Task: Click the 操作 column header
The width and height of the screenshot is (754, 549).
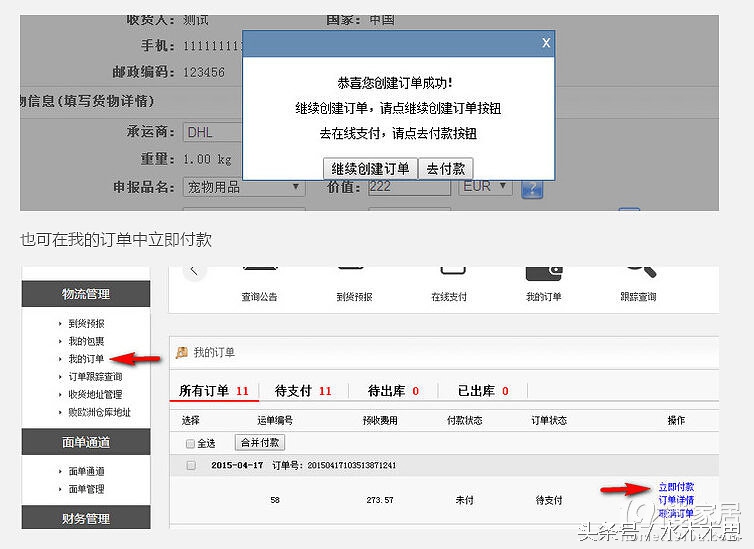Action: click(676, 420)
